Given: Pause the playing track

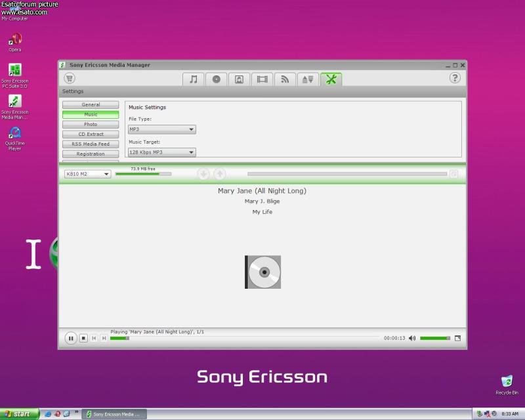Looking at the screenshot, I should point(71,338).
